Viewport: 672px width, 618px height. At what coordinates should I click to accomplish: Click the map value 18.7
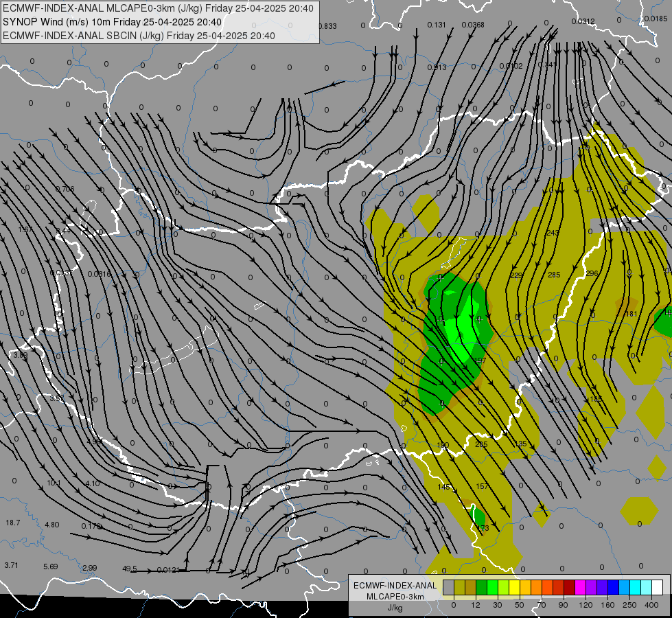[x=13, y=523]
